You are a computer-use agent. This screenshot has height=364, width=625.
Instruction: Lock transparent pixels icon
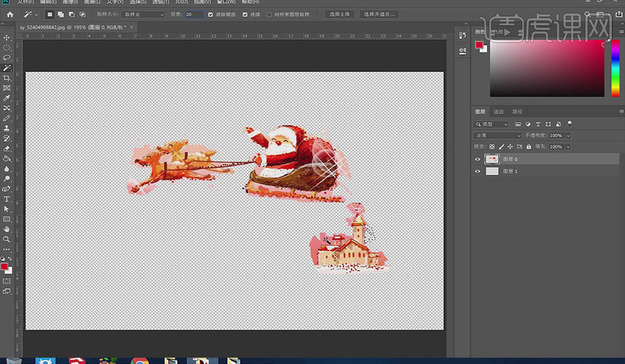point(492,146)
